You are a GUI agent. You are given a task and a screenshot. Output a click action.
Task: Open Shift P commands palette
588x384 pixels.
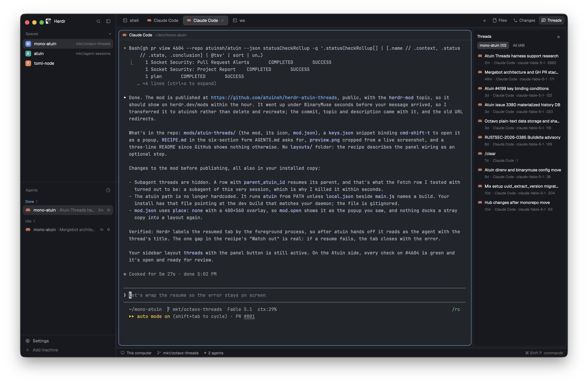coord(544,353)
